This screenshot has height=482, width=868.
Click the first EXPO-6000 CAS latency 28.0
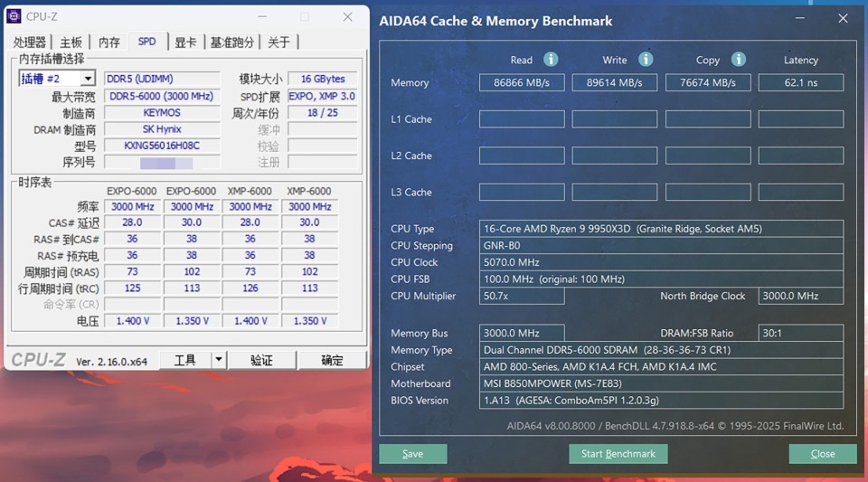pyautogui.click(x=132, y=222)
